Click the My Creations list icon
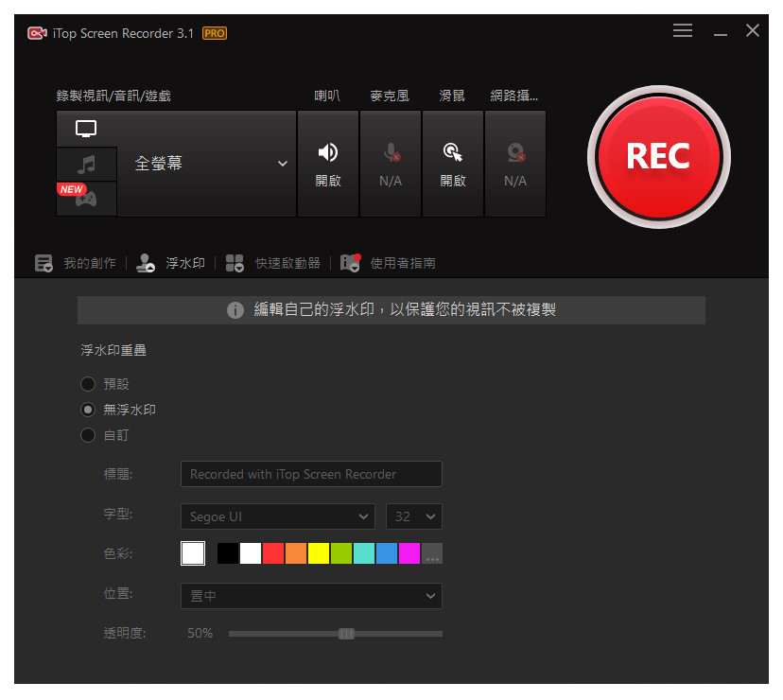This screenshot has height=700, width=783. 43,263
